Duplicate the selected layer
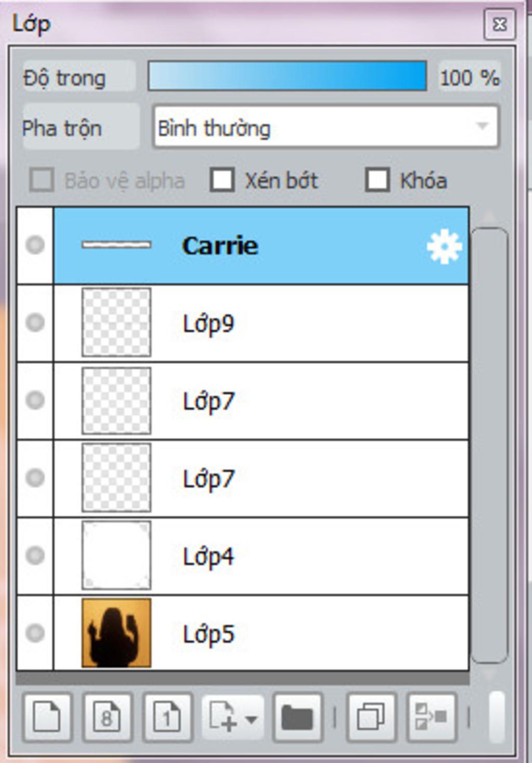The width and height of the screenshot is (532, 763). (371, 717)
